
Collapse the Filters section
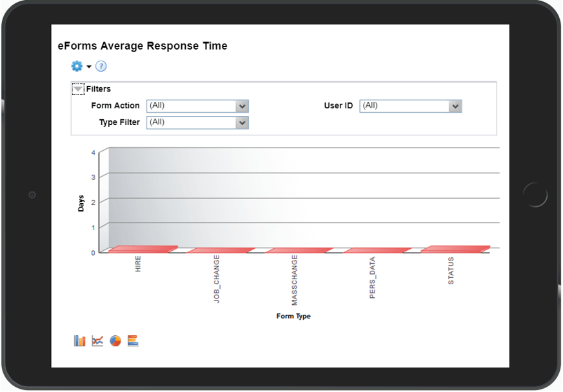(x=78, y=89)
